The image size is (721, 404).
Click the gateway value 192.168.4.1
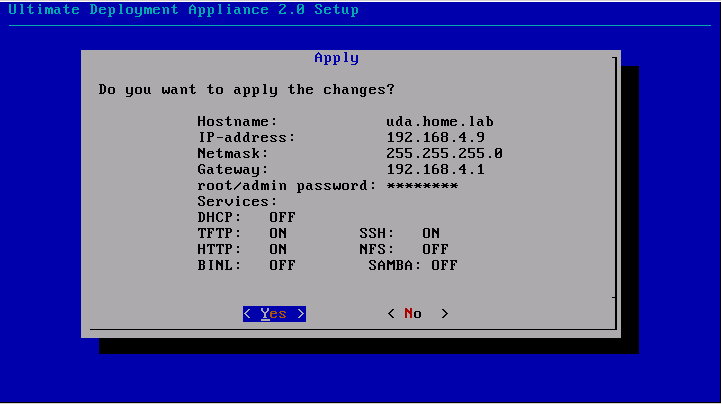pyautogui.click(x=435, y=170)
